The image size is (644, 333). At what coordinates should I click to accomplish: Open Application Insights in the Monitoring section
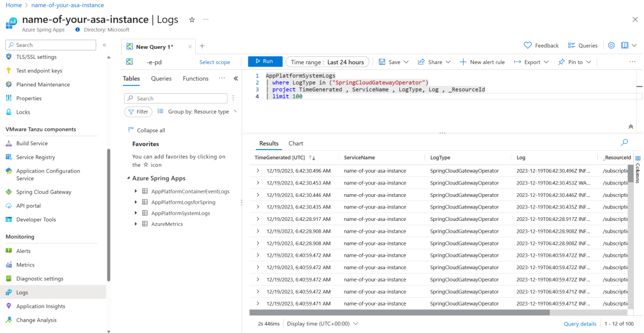tap(41, 306)
